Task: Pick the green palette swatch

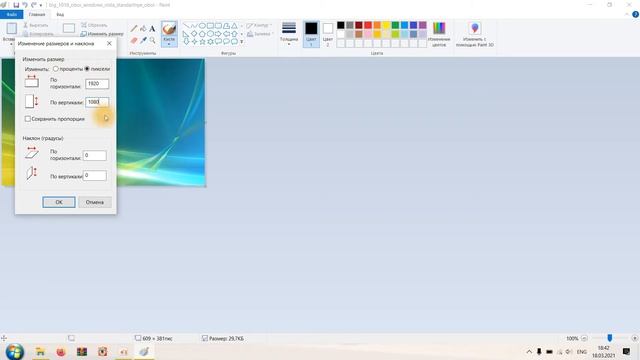Action: [x=395, y=25]
